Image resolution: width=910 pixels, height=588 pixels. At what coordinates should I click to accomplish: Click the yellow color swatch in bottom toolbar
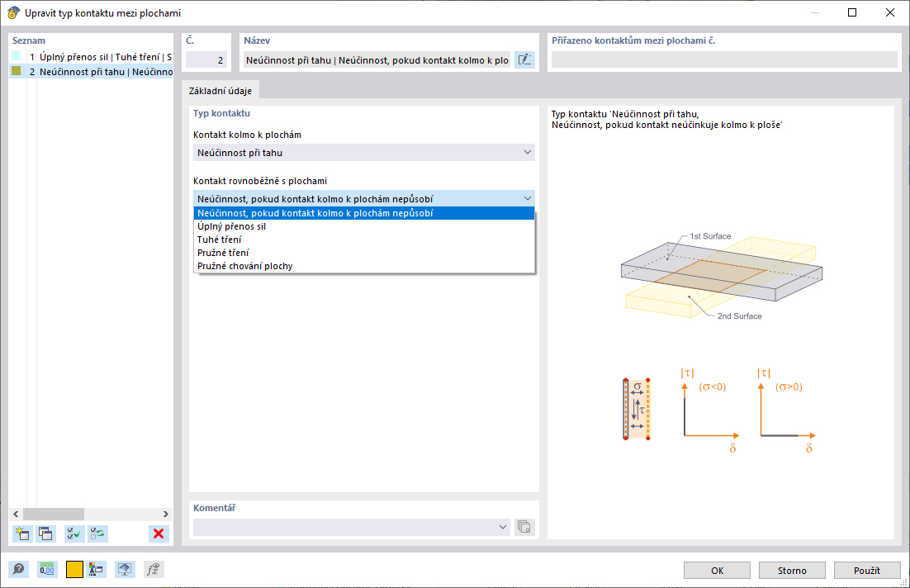pos(74,570)
